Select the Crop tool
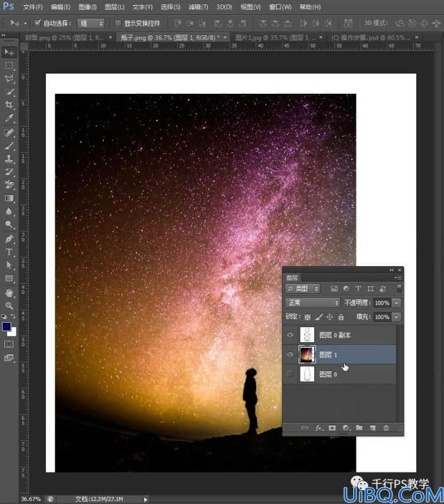444x504 pixels. click(x=9, y=105)
